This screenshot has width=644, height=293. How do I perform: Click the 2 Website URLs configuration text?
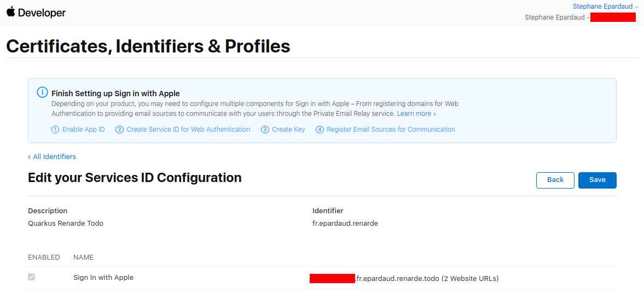coord(469,279)
